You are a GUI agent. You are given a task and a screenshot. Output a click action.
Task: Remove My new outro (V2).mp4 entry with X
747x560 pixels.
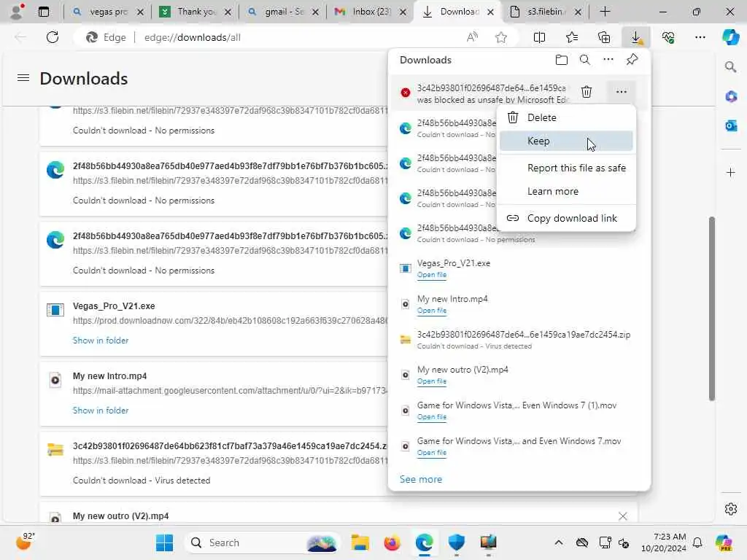click(x=623, y=516)
